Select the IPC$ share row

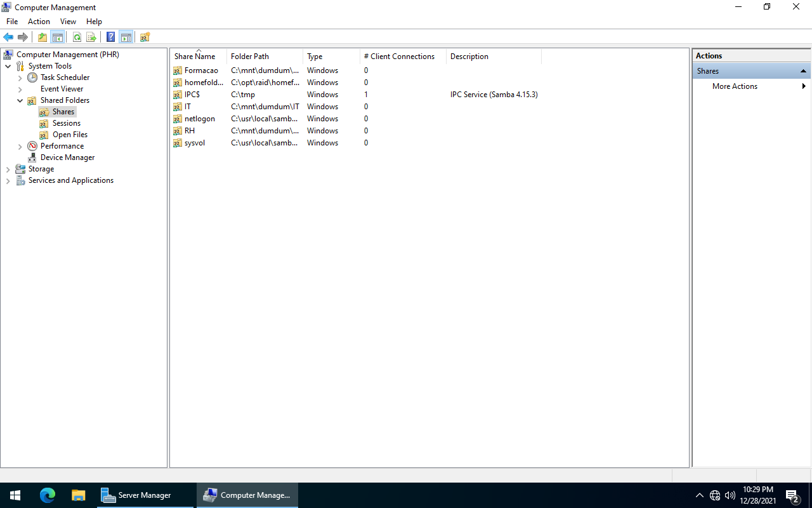pos(192,95)
